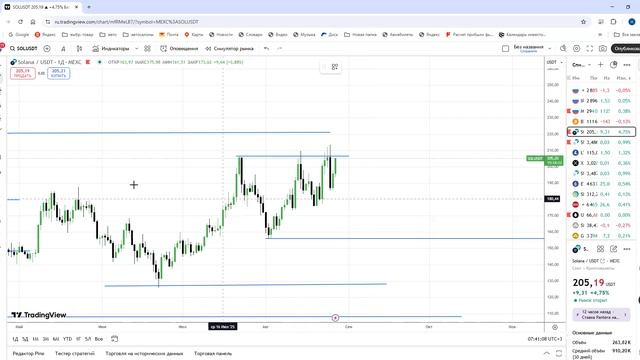Click the redo arrow in chart toolbar
The height and width of the screenshot is (360, 640).
280,49
